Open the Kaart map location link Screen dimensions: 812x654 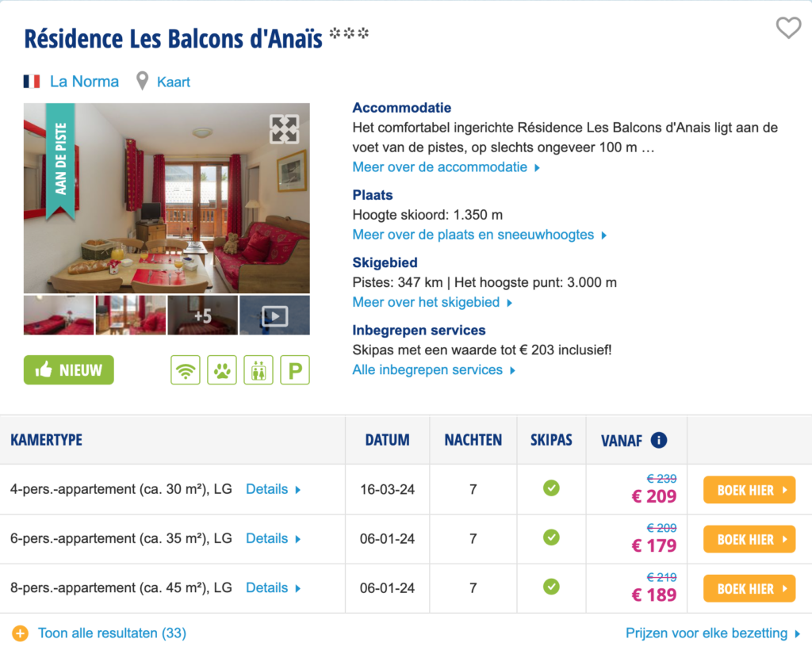tap(173, 82)
